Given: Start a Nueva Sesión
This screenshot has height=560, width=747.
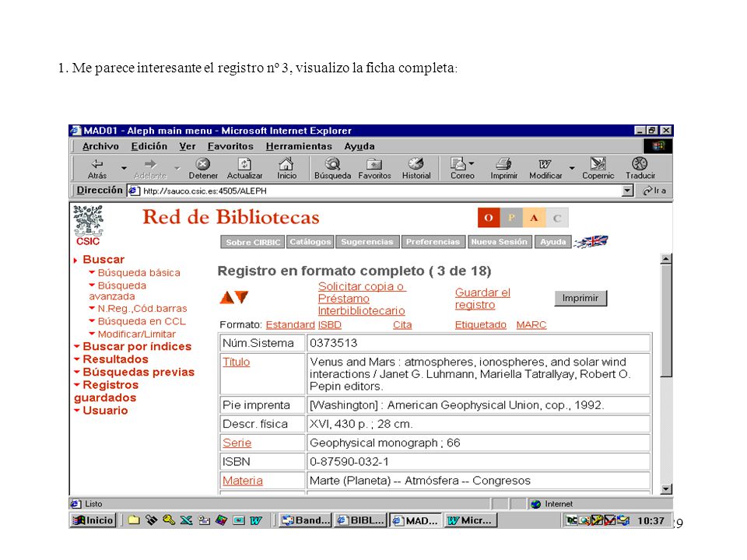Looking at the screenshot, I should click(500, 242).
